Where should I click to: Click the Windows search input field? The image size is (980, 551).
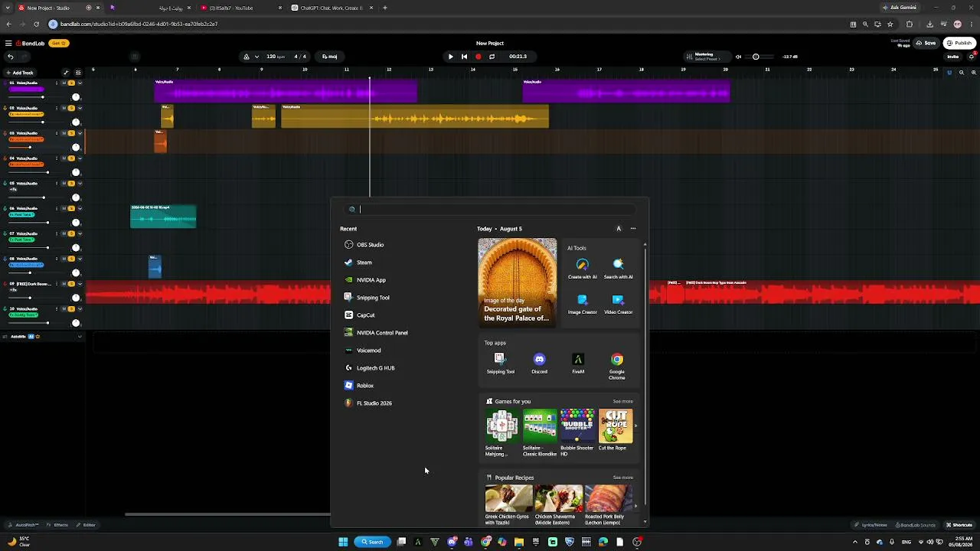pyautogui.click(x=490, y=209)
